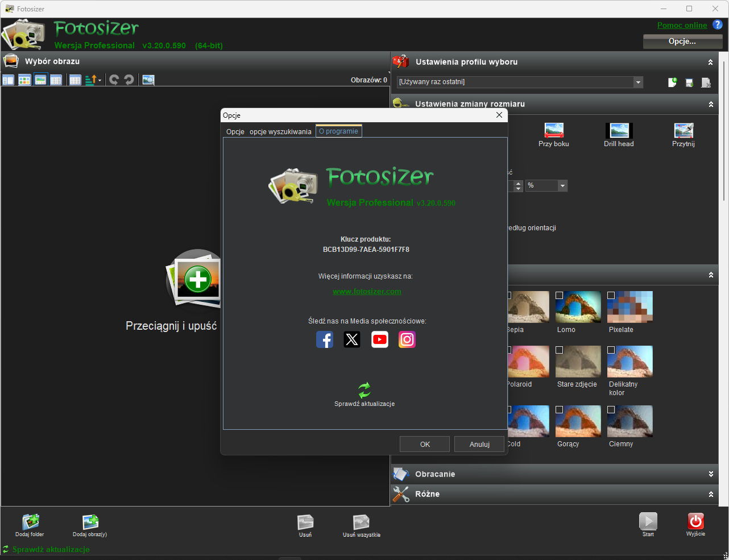Select the colorful thumbnail grid view icon
Screen dimensions: 729x560
tap(24, 80)
